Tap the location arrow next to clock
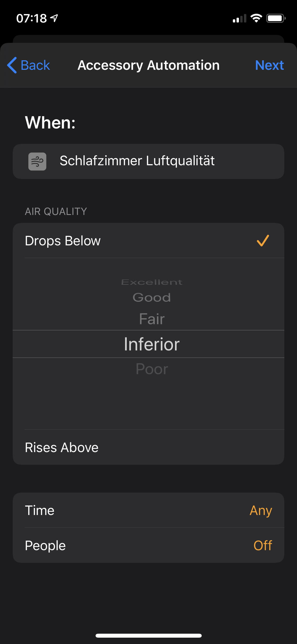This screenshot has height=644, width=297. (54, 18)
